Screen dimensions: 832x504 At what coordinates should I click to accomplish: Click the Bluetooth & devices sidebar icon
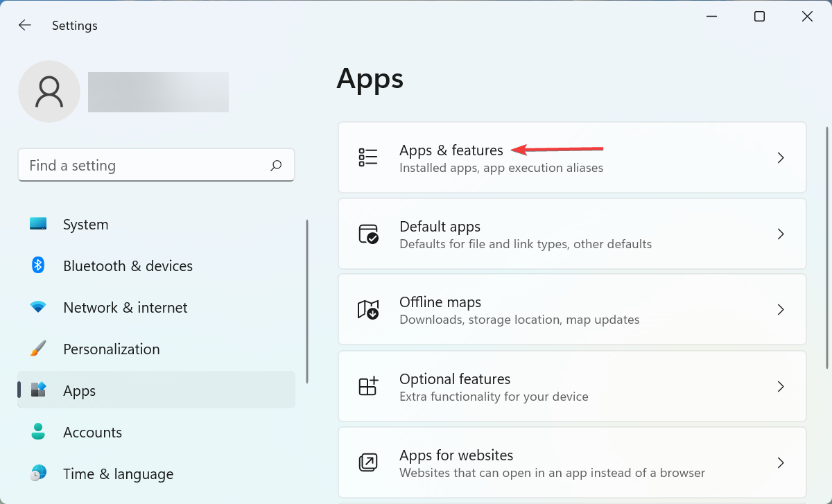(x=38, y=266)
